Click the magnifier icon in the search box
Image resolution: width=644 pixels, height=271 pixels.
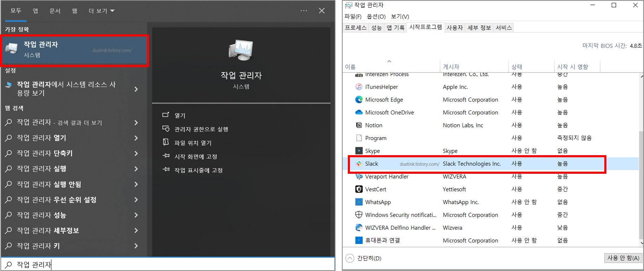(9, 265)
